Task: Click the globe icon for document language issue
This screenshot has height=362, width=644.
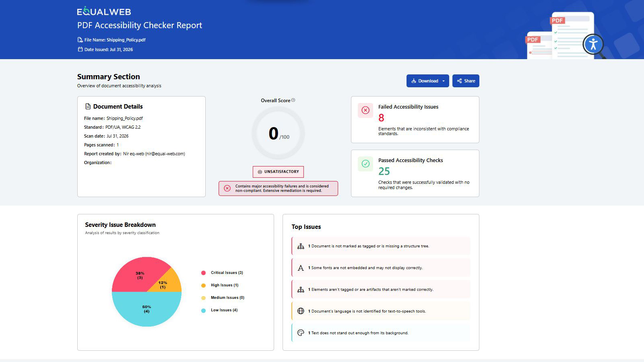Action: (x=301, y=311)
